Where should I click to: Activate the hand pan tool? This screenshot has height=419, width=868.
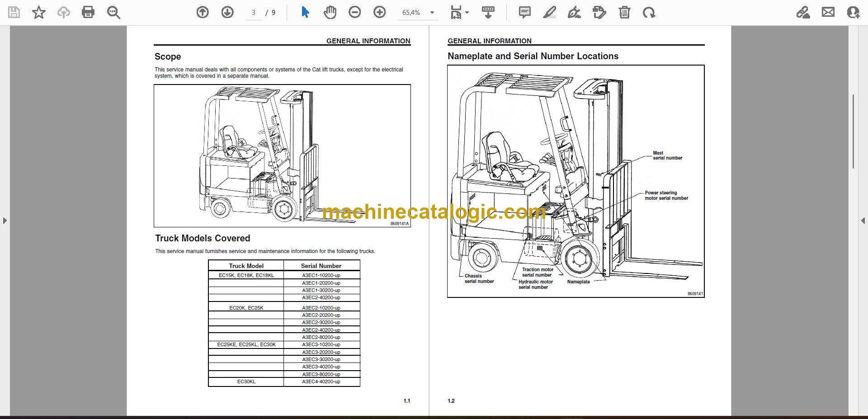(x=330, y=13)
